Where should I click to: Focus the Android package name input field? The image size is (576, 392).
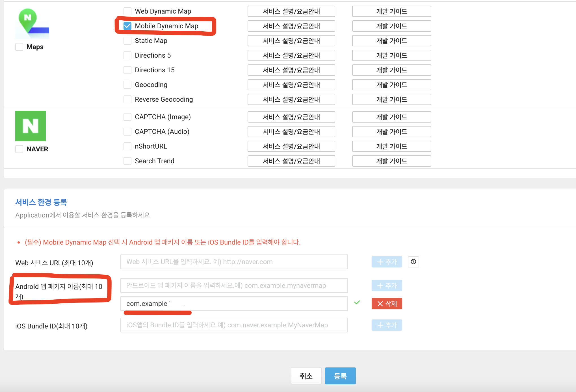pos(234,286)
